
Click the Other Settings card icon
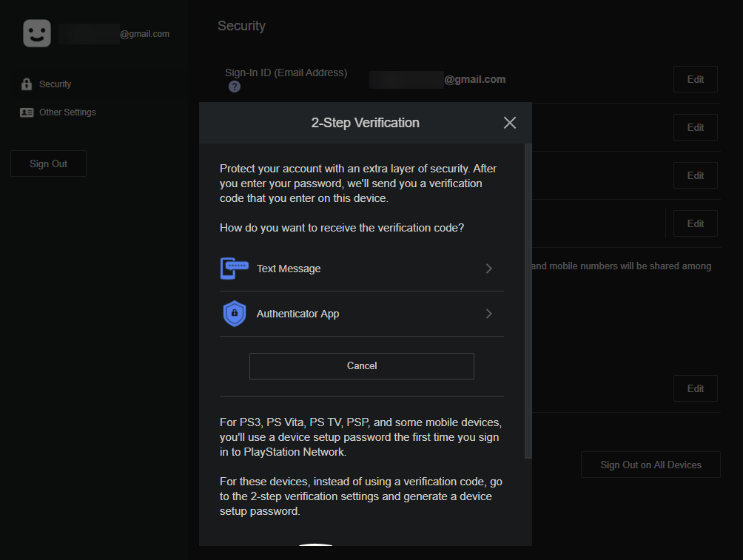[25, 112]
